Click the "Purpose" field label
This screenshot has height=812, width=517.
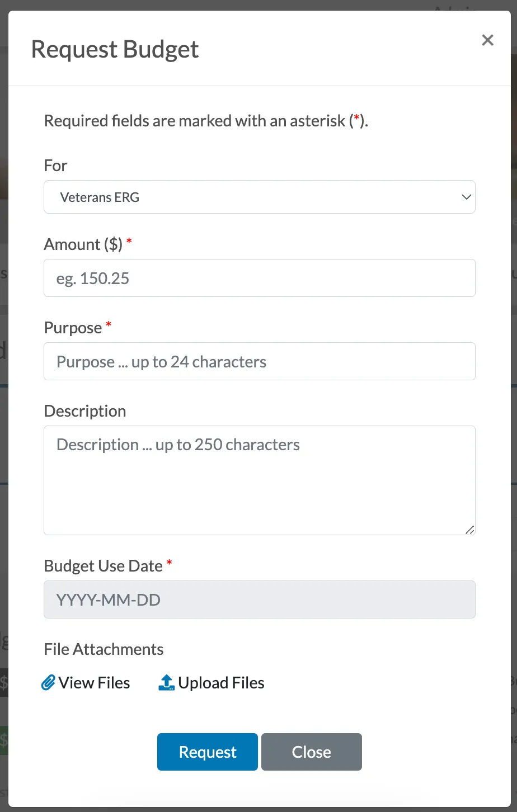point(73,328)
